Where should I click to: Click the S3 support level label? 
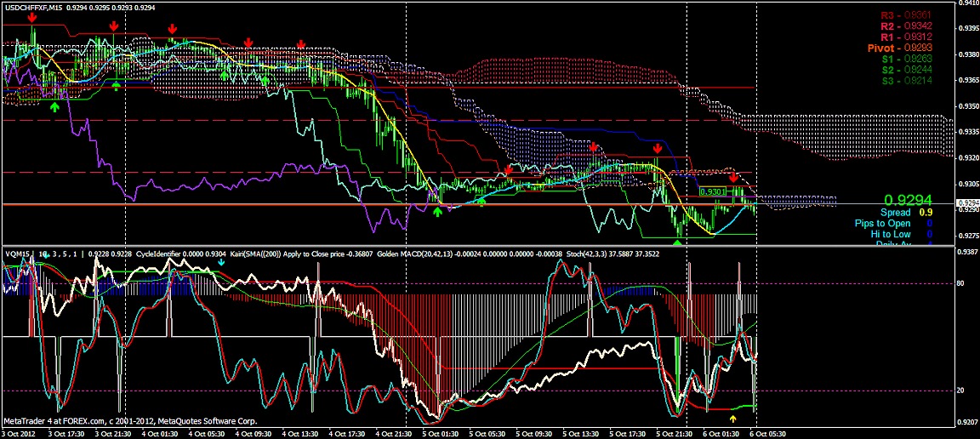point(905,80)
